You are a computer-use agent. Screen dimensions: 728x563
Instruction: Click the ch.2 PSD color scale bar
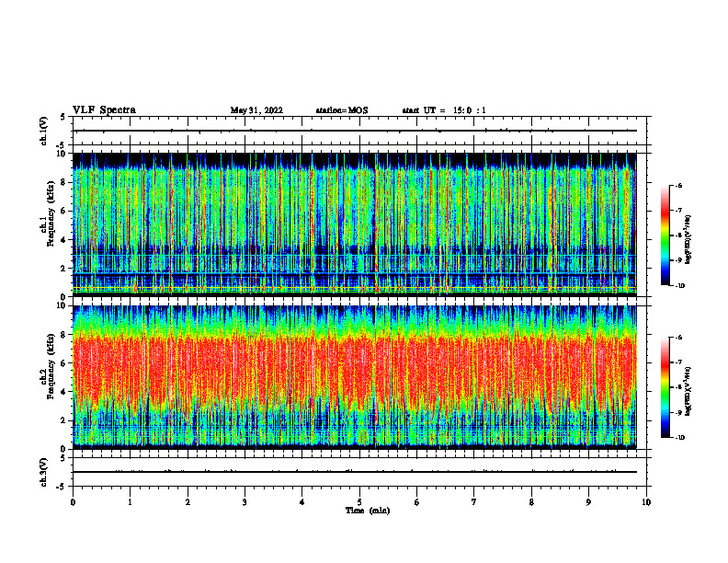tap(665, 387)
